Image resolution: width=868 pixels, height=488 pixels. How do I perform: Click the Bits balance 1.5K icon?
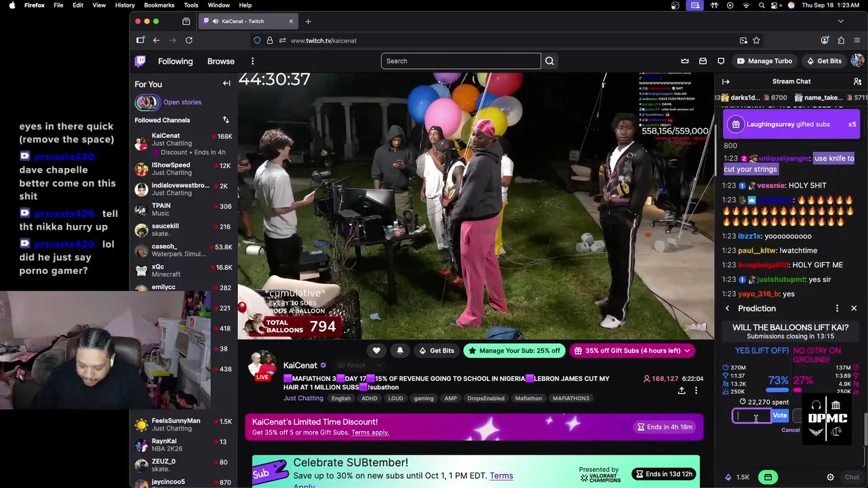pyautogui.click(x=737, y=477)
